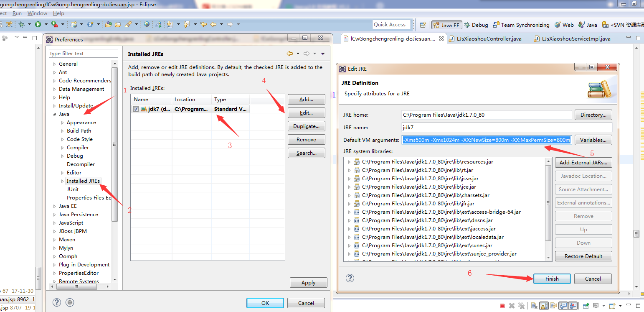Screen dimensions: 644x312
Task: Pin the Console view open
Action: [x=586, y=305]
